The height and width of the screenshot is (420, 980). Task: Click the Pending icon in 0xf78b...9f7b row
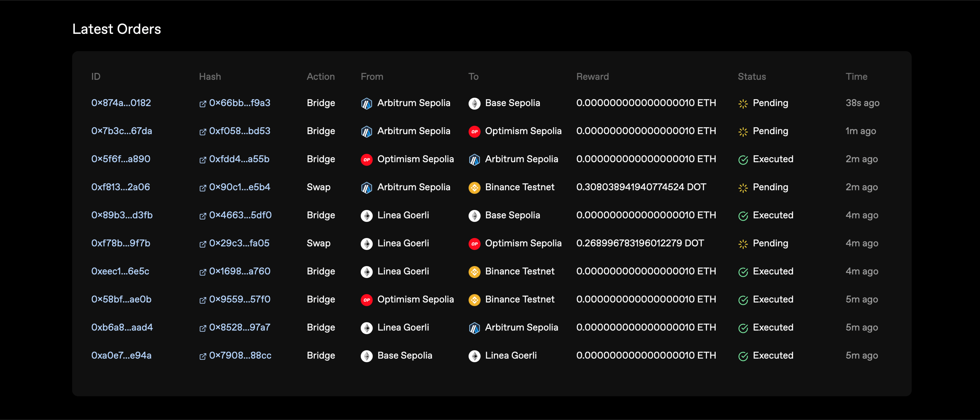click(x=743, y=244)
